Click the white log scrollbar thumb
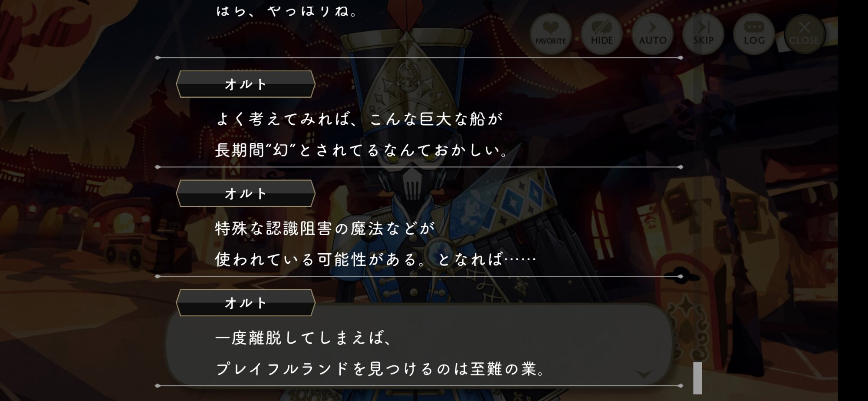 (697, 378)
